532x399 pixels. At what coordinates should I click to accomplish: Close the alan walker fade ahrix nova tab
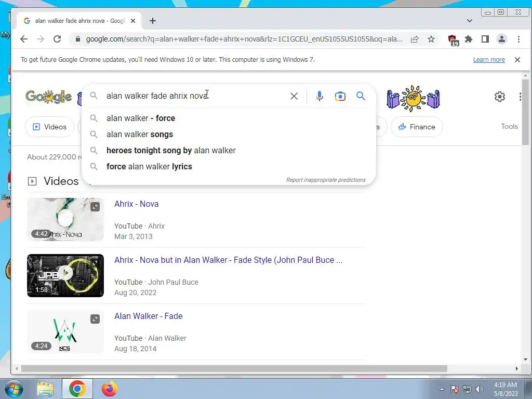[x=133, y=21]
